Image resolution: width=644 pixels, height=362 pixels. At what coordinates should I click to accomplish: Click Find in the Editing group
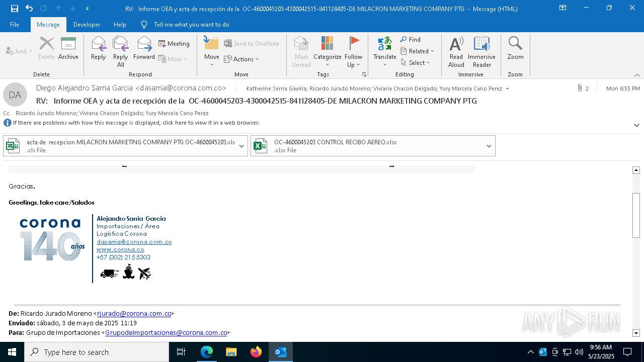coord(411,39)
